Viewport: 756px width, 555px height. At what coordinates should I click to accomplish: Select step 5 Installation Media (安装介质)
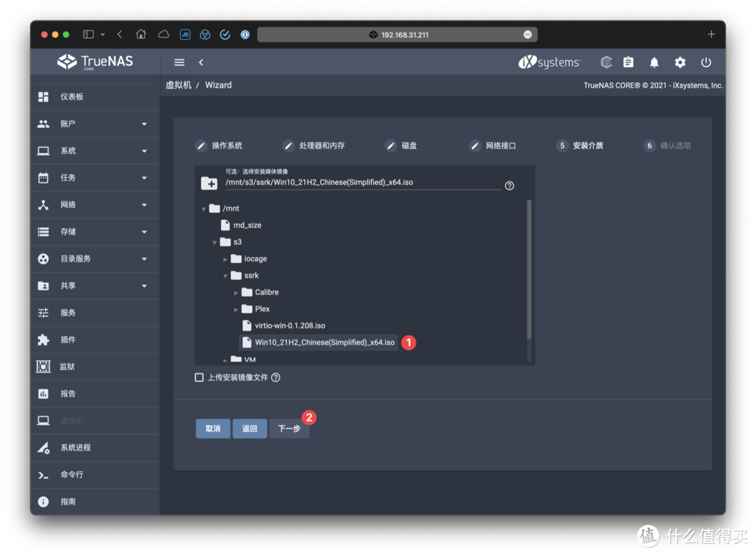click(580, 146)
